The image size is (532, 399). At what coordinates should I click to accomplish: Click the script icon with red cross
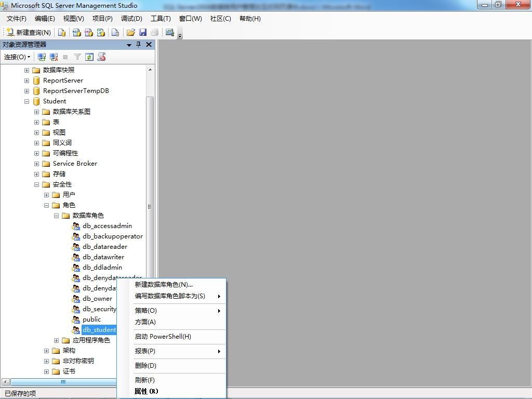click(x=101, y=57)
